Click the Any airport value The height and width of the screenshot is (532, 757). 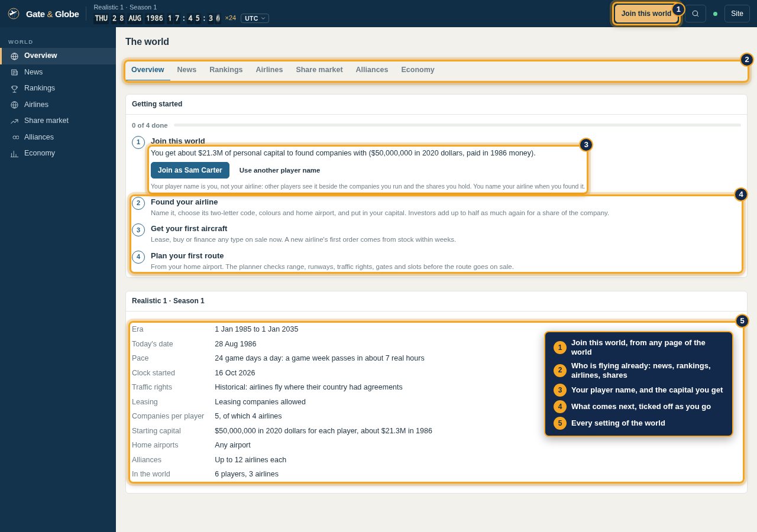(232, 445)
